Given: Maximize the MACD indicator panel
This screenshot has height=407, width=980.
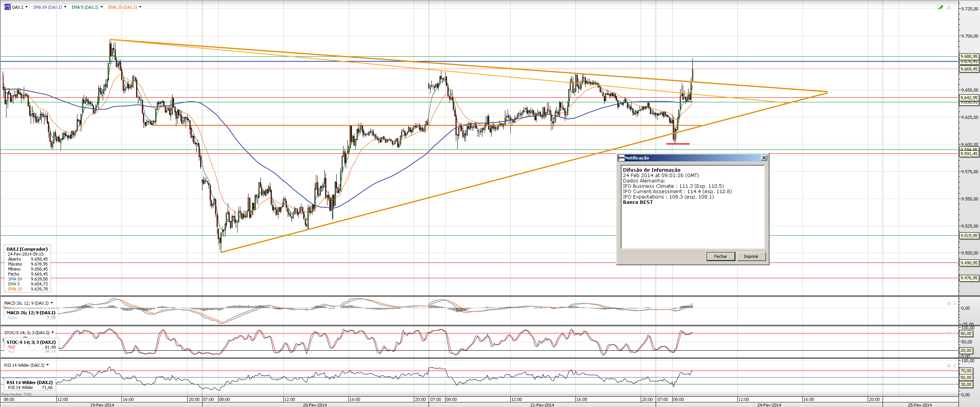Looking at the screenshot, I should (949, 304).
